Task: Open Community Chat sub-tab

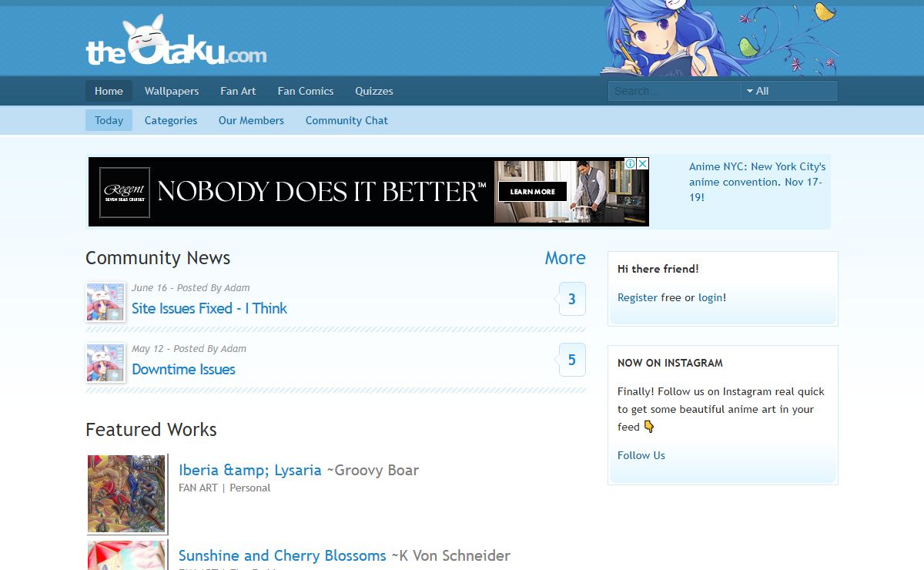Action: [346, 120]
